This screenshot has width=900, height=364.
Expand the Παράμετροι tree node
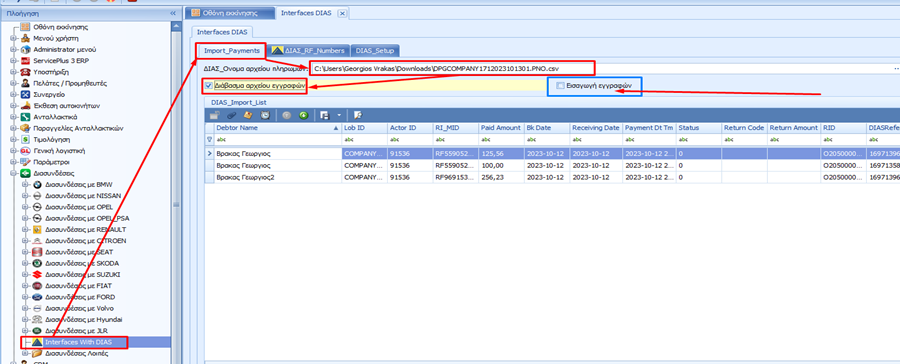pyautogui.click(x=13, y=162)
